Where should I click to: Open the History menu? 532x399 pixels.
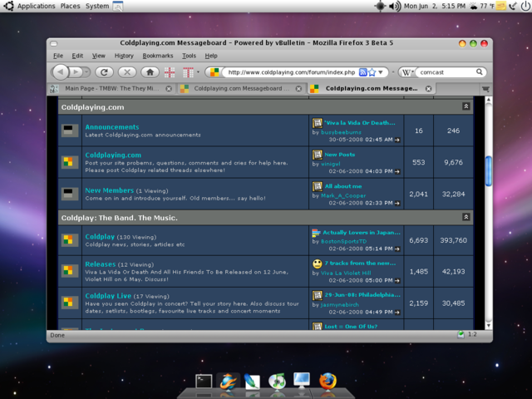[x=124, y=56]
